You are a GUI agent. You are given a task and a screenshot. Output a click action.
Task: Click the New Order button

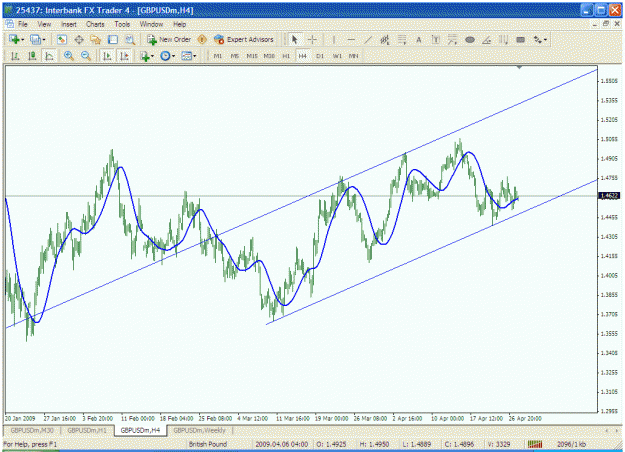[x=169, y=39]
